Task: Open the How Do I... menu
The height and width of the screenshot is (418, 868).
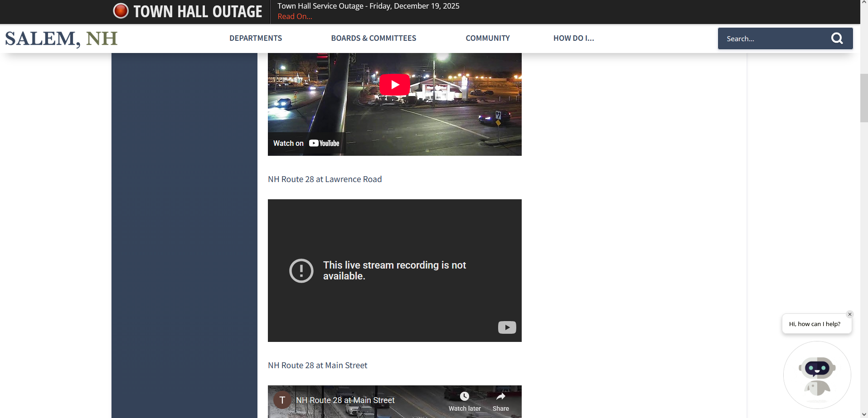Action: pyautogui.click(x=573, y=38)
